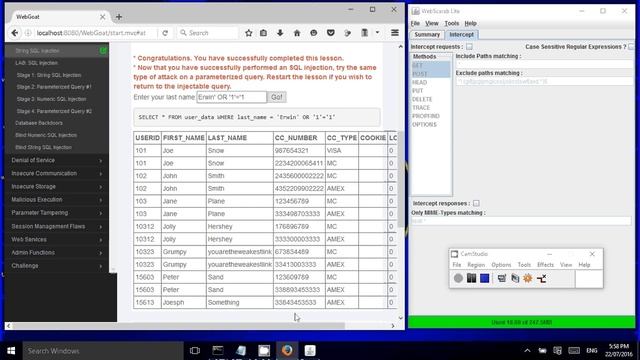The height and width of the screenshot is (360, 640).
Task: Click CamStudio screen annotations icon
Action: [x=515, y=278]
